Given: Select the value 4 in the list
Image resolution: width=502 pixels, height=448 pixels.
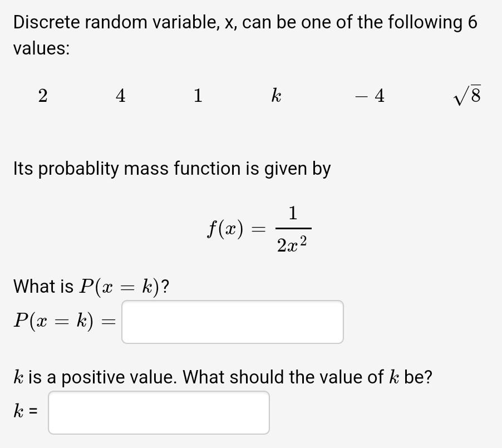Looking at the screenshot, I should (120, 96).
